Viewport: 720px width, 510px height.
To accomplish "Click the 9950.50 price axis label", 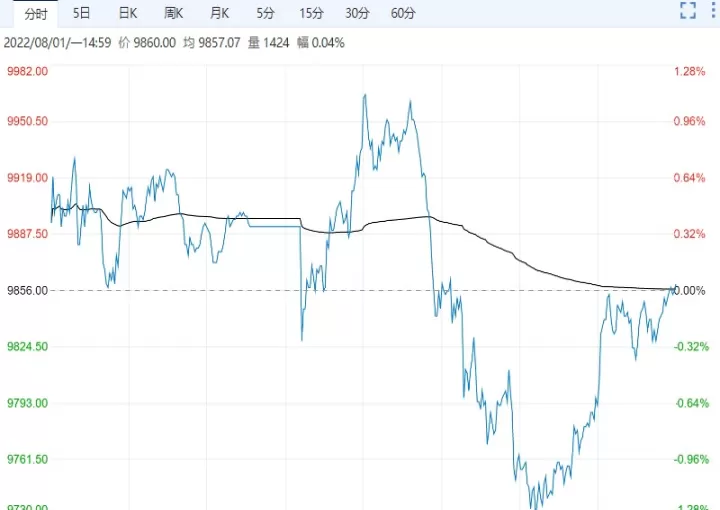I will (28, 121).
